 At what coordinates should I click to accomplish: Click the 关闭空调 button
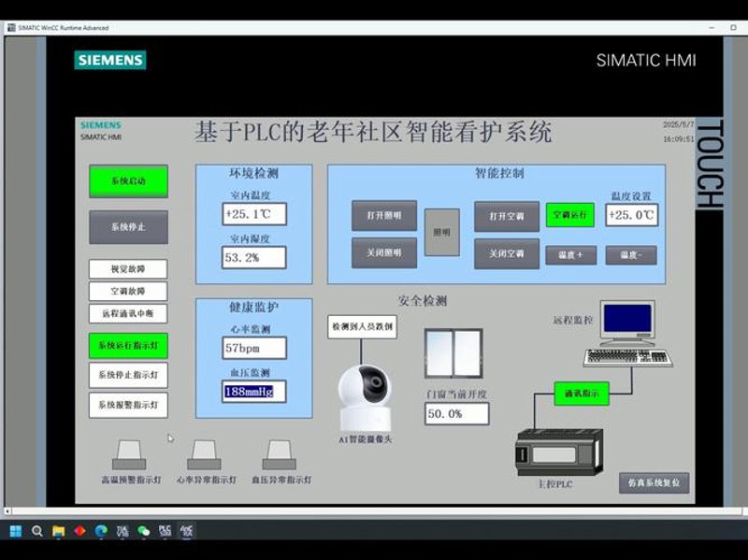[507, 253]
